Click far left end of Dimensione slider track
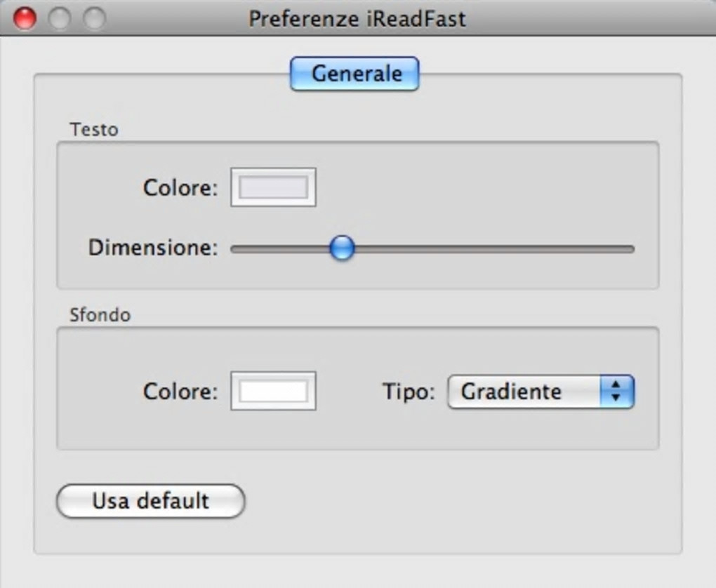 tap(235, 248)
